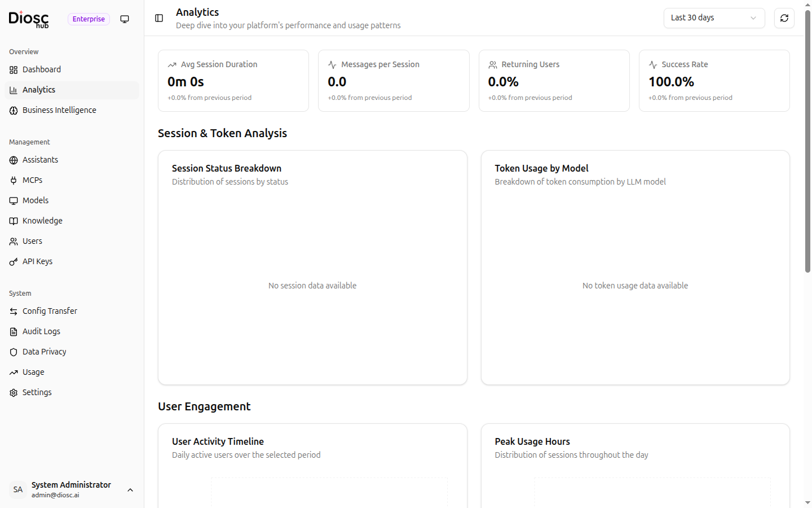Open the API Keys page
This screenshot has width=812, height=508.
click(x=72, y=262)
